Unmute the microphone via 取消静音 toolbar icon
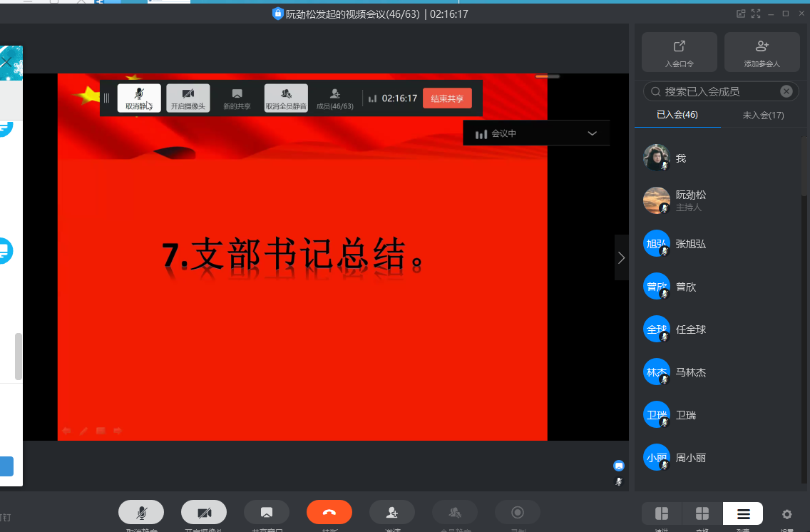The height and width of the screenshot is (532, 810). pyautogui.click(x=139, y=98)
